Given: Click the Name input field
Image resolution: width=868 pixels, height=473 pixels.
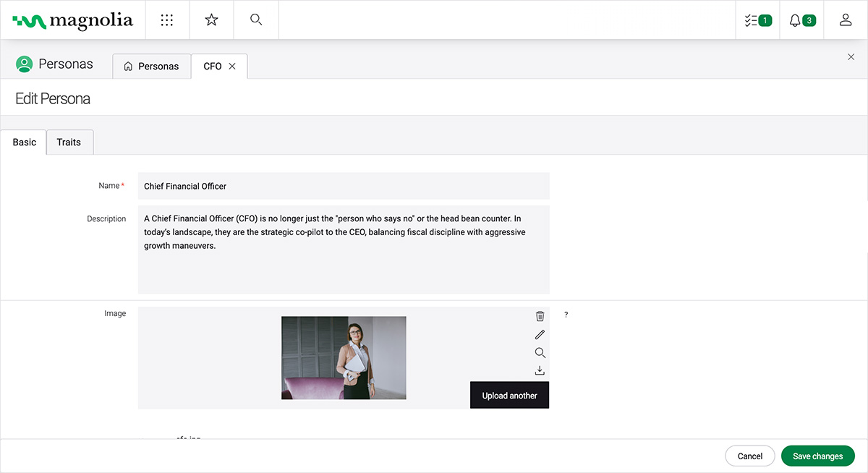Looking at the screenshot, I should [344, 187].
